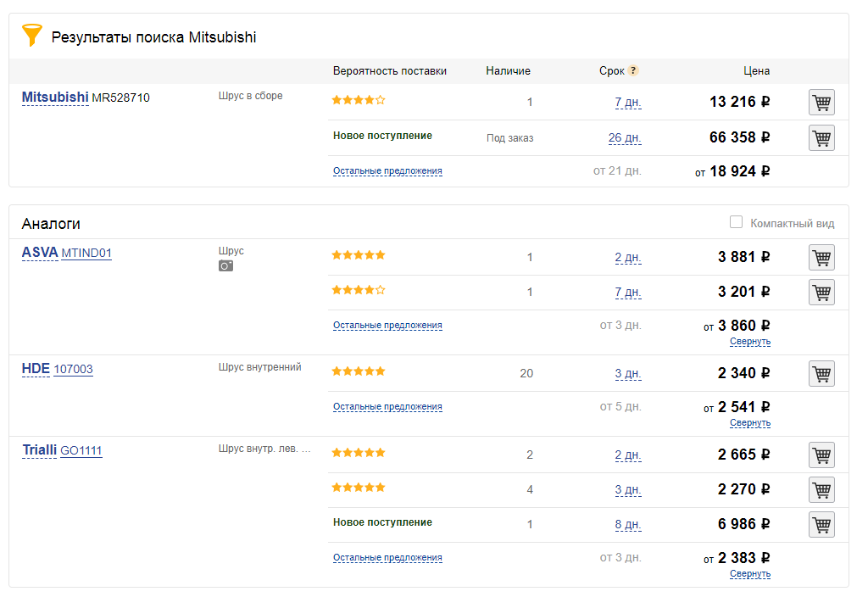Open the Trialli brand link
The height and width of the screenshot is (597, 868).
tap(39, 450)
